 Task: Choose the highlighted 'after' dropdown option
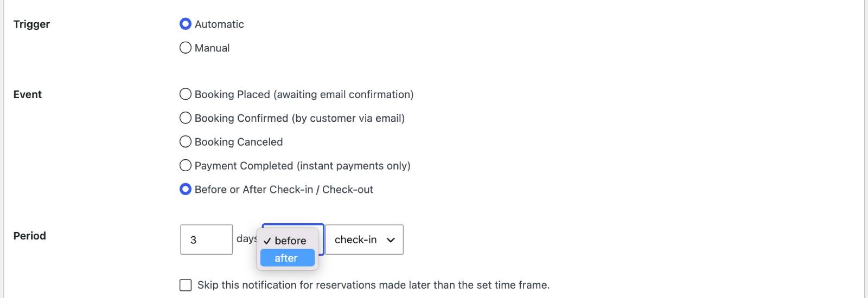[x=288, y=258]
